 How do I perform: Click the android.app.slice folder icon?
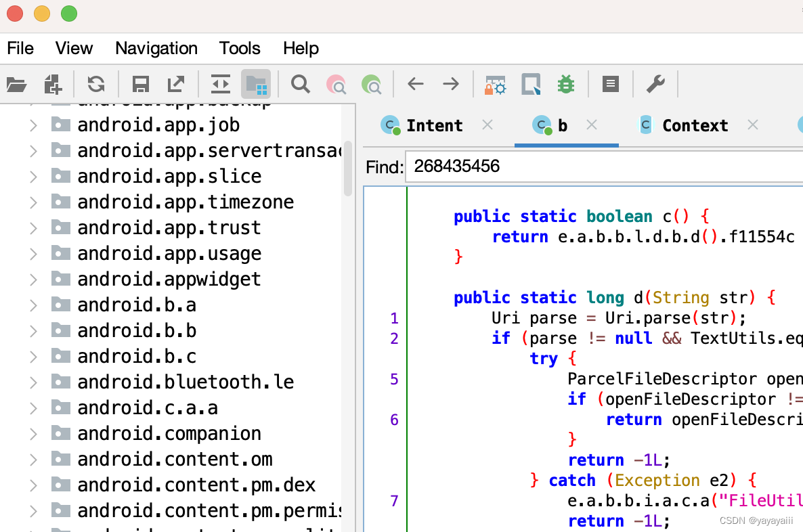pyautogui.click(x=60, y=175)
